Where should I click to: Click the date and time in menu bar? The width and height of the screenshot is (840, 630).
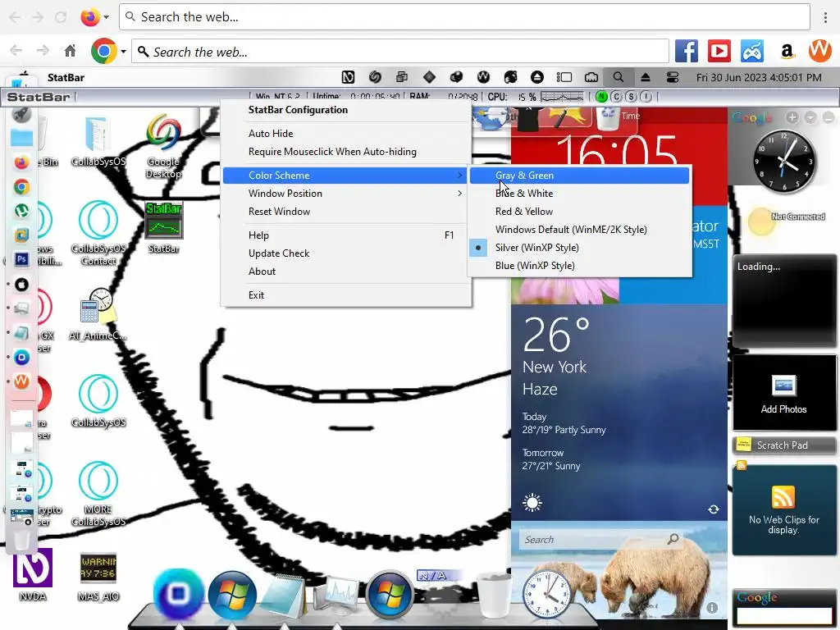759,78
